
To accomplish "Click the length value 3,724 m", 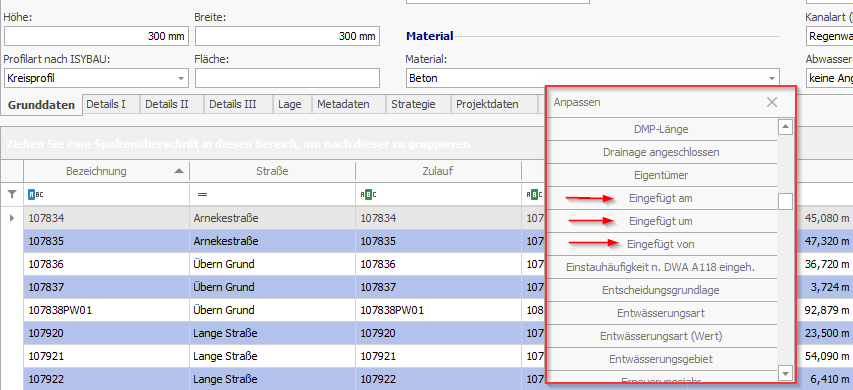I will pyautogui.click(x=831, y=287).
